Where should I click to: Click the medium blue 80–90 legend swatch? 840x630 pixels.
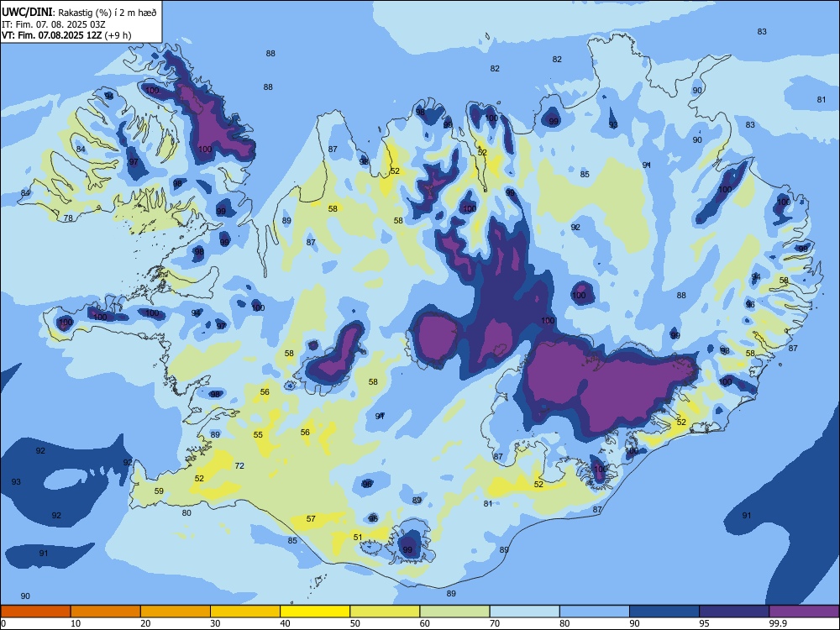tap(595, 612)
